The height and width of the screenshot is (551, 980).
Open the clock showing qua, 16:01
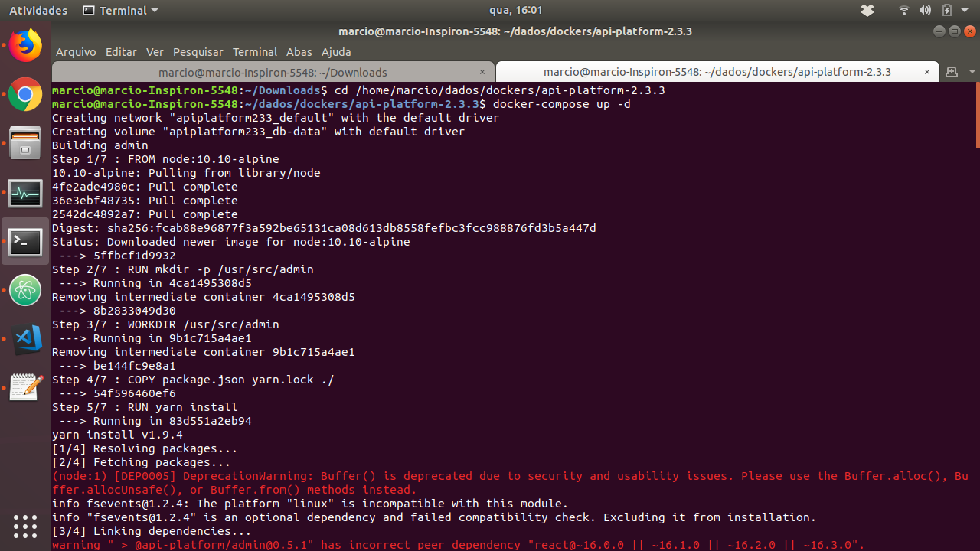515,10
